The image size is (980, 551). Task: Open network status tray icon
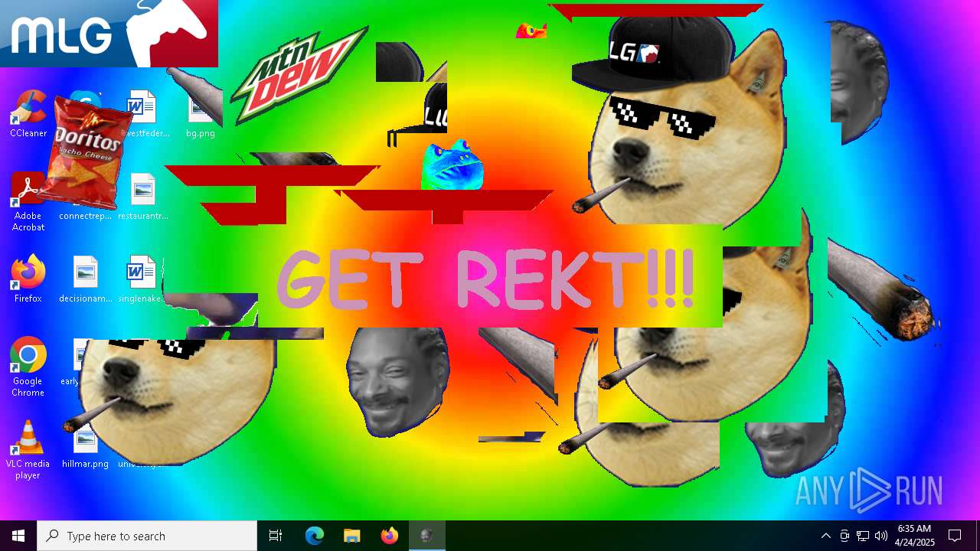click(863, 536)
